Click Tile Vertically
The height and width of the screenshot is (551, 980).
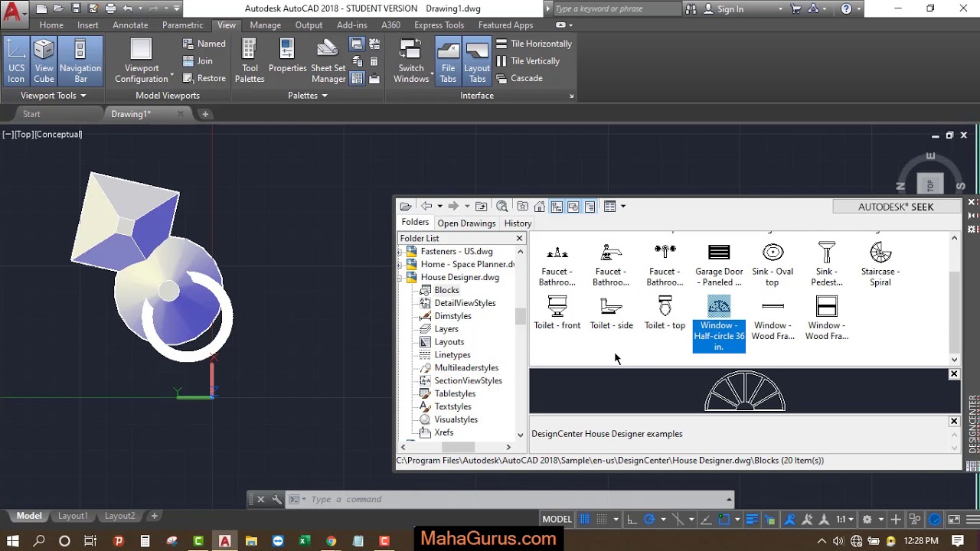click(528, 61)
